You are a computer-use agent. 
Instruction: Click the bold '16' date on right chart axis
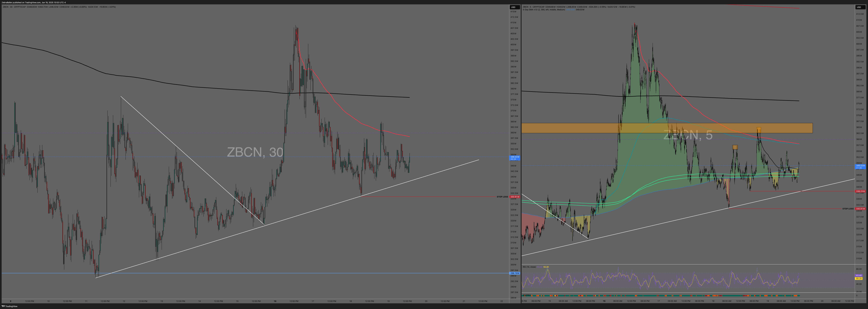click(x=604, y=301)
